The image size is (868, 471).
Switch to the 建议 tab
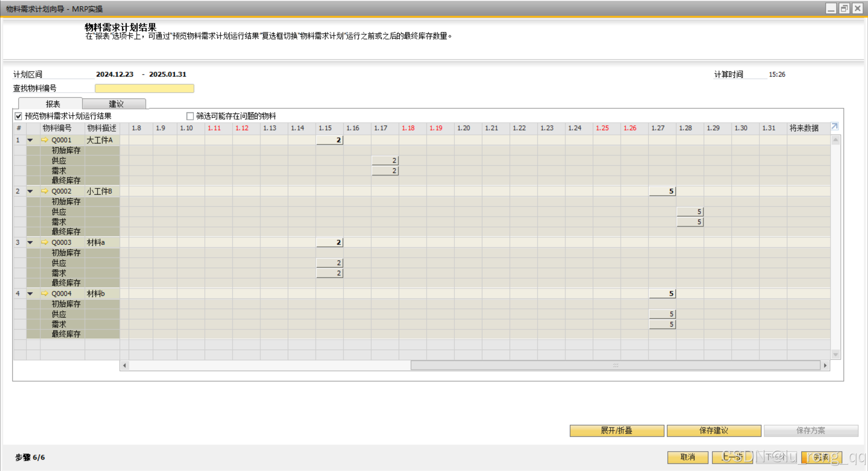pos(116,104)
